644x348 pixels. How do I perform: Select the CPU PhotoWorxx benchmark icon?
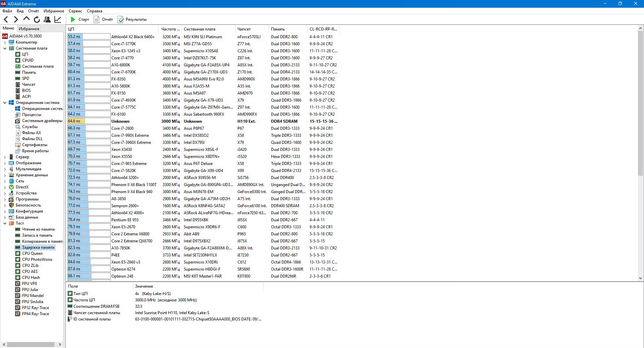pos(18,259)
